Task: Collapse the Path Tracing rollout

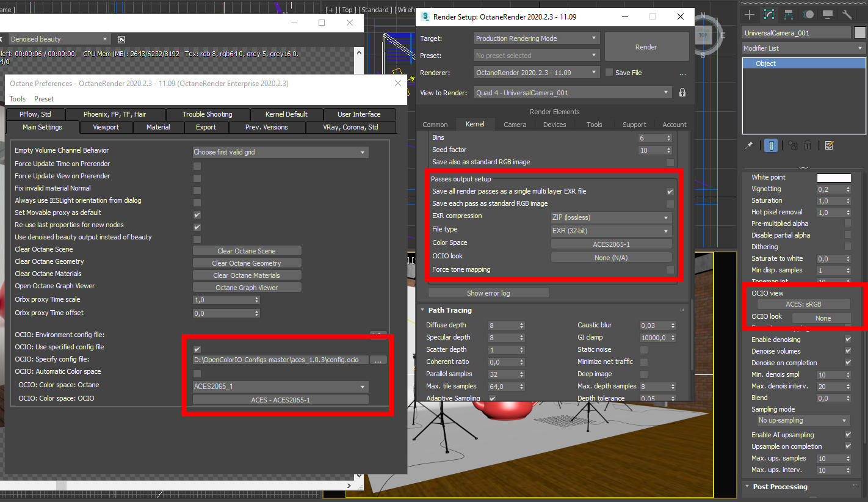Action: point(450,310)
